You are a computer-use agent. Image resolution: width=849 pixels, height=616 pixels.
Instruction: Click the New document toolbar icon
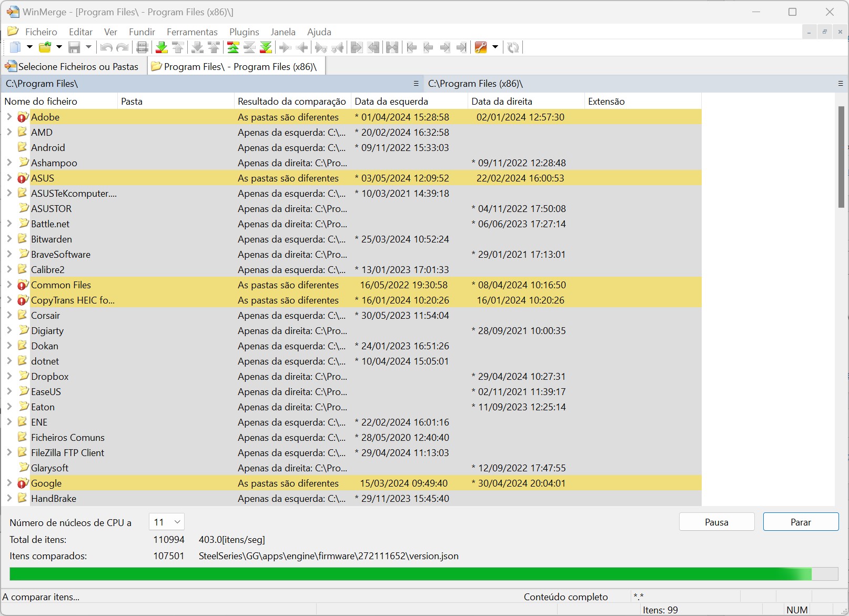click(x=15, y=47)
